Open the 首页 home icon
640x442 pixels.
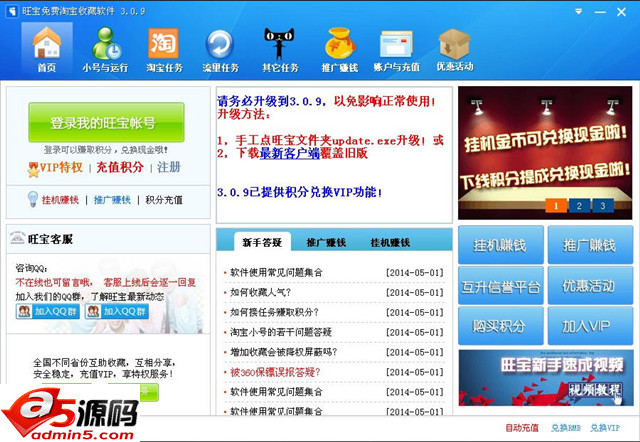click(x=47, y=50)
